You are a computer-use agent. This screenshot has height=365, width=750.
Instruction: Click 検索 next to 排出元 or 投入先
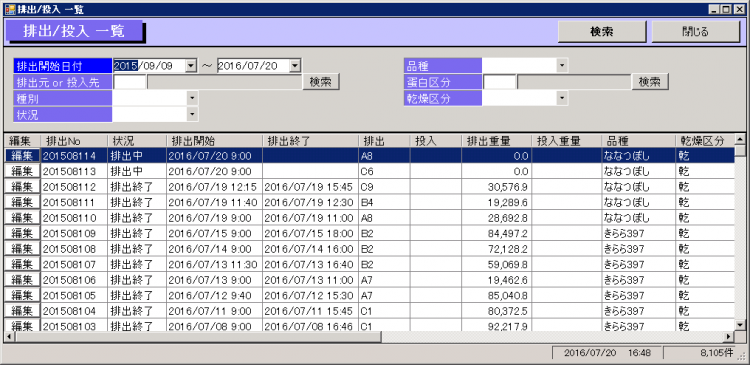pos(321,82)
